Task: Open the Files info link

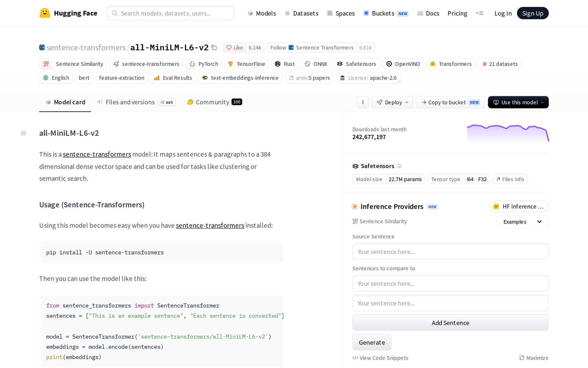Action: click(510, 179)
